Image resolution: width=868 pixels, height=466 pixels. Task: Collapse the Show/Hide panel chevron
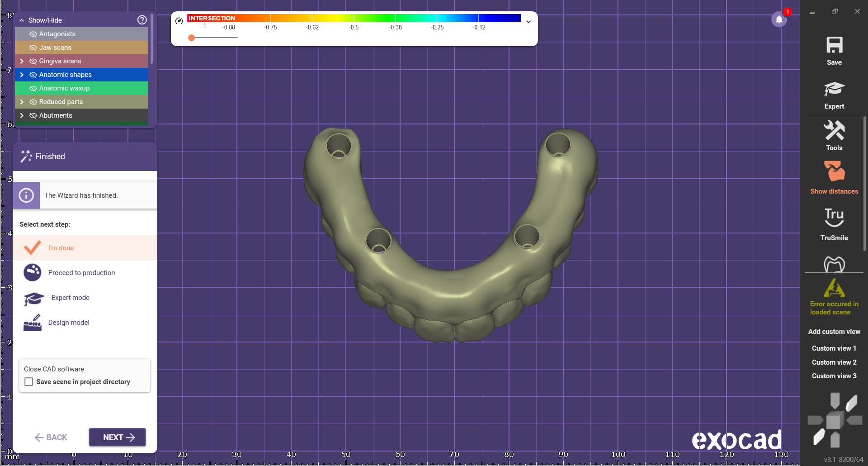pyautogui.click(x=22, y=20)
